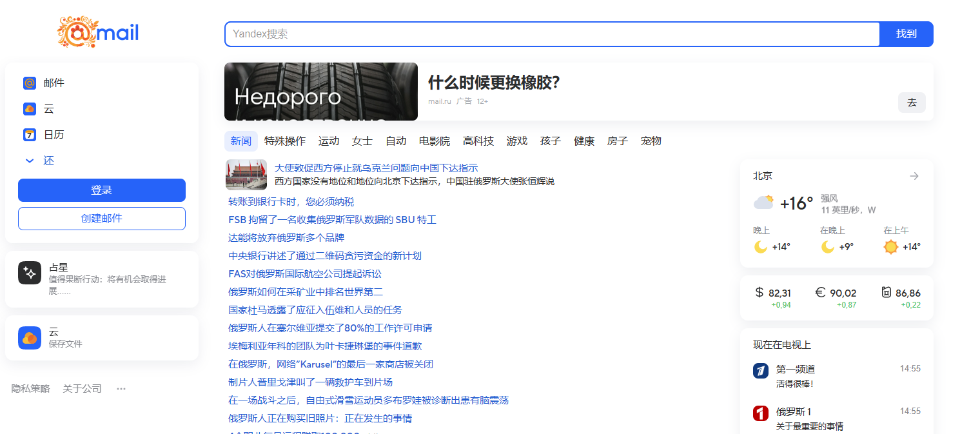This screenshot has width=980, height=434.
Task: Select the 电影院 tab
Action: coord(435,141)
